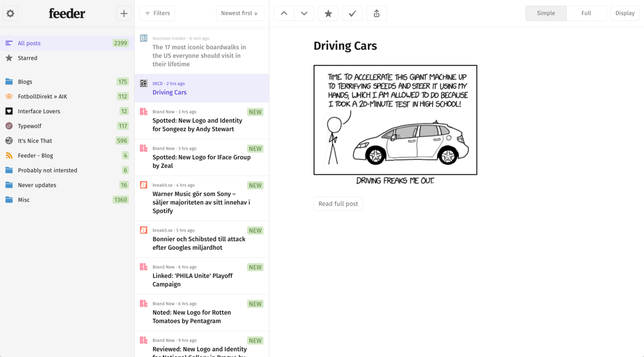
Task: Open the Display options menu
Action: pyautogui.click(x=625, y=13)
